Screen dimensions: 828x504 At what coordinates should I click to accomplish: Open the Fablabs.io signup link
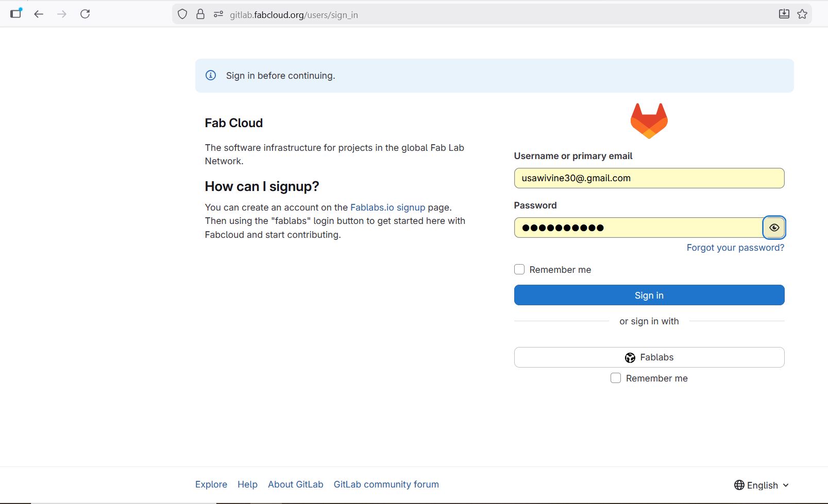[387, 207]
